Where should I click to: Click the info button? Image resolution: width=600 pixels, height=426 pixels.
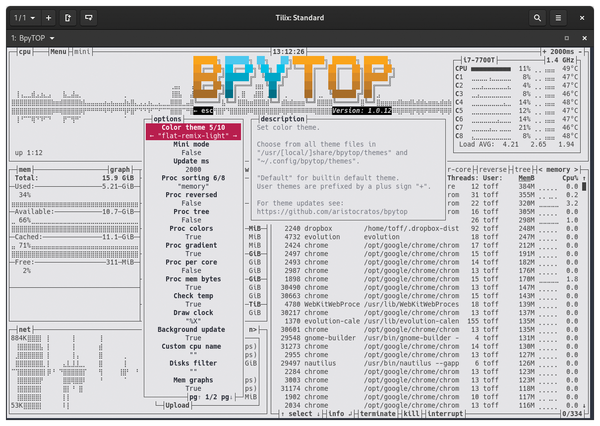click(339, 414)
